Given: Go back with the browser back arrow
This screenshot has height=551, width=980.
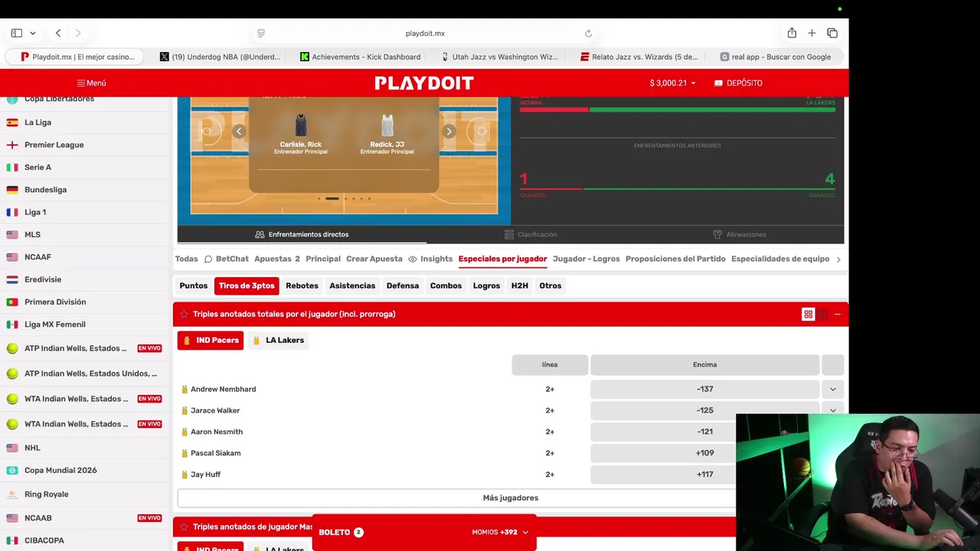Looking at the screenshot, I should (58, 33).
